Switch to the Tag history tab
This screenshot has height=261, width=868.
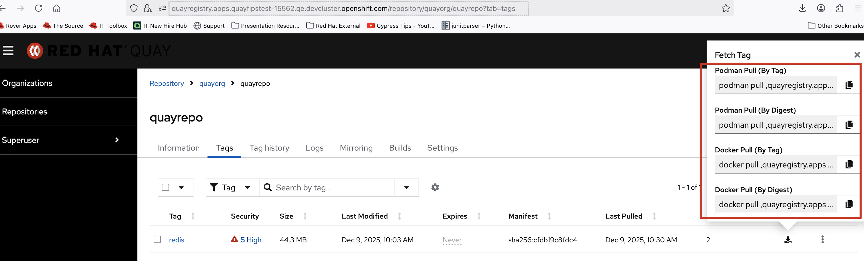(x=269, y=148)
